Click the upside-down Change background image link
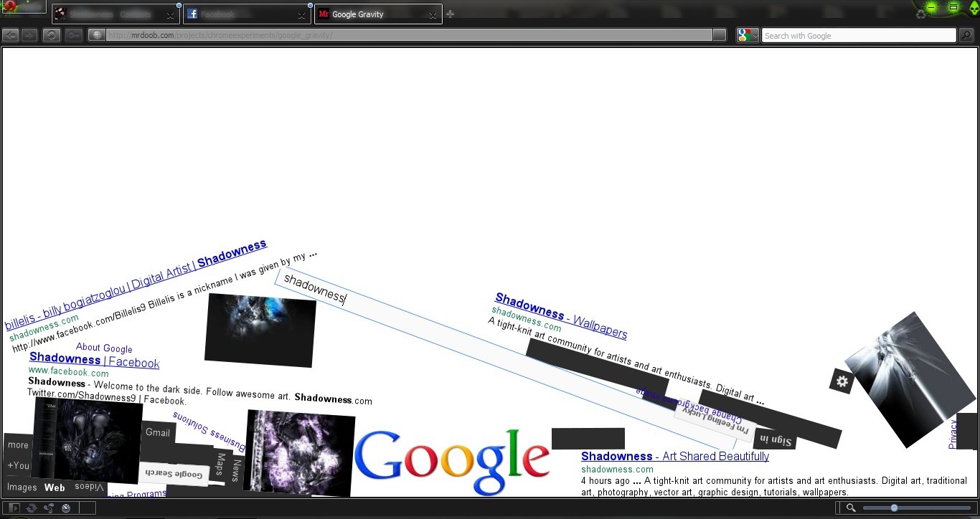 (689, 405)
